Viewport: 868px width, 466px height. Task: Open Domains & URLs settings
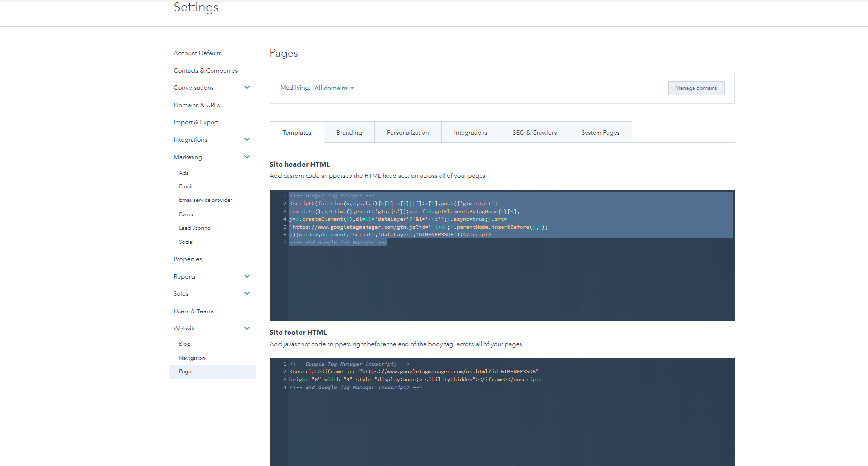pyautogui.click(x=197, y=105)
